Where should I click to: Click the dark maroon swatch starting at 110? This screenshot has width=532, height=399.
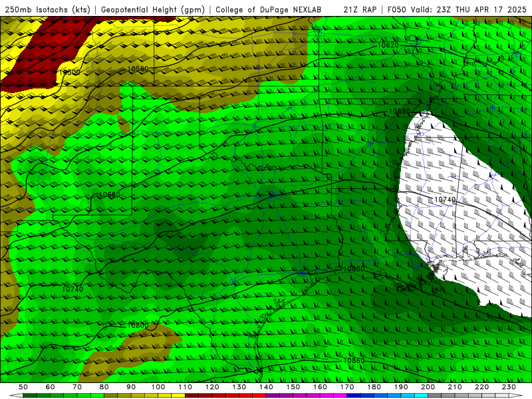click(192, 396)
